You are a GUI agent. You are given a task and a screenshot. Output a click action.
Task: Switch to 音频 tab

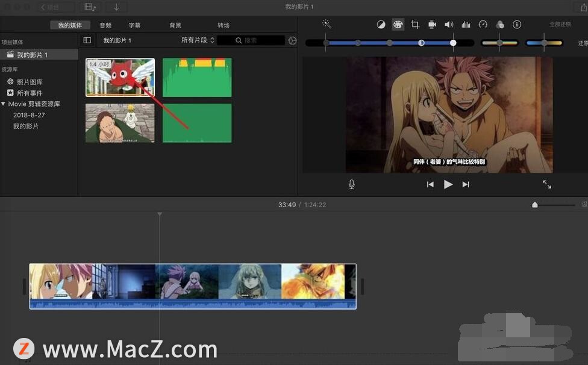point(106,25)
